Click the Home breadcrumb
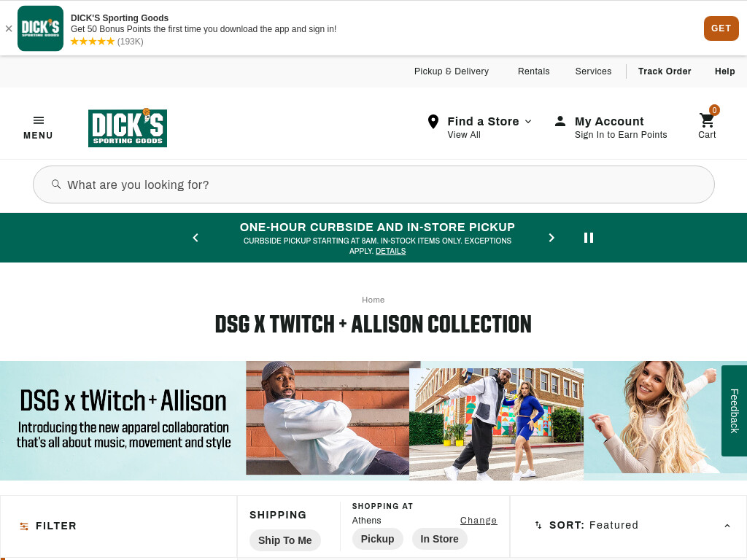 click(x=373, y=300)
